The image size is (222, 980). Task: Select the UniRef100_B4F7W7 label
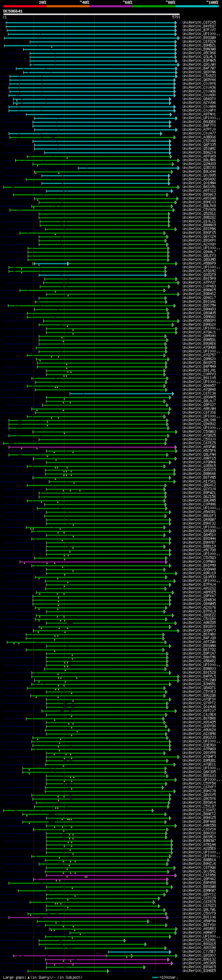(199, 68)
